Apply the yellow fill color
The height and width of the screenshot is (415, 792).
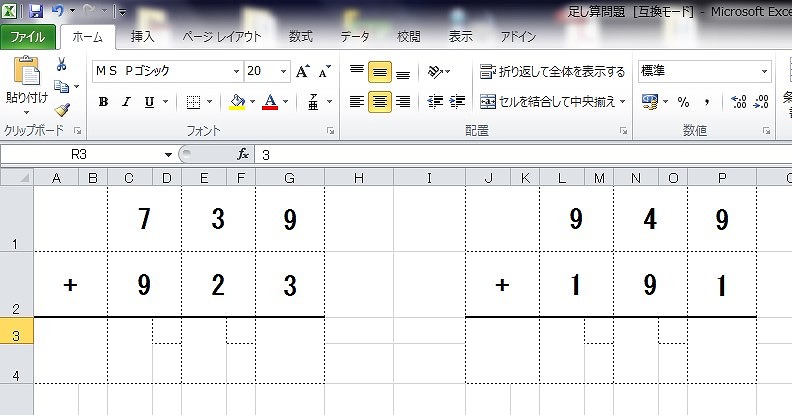click(236, 102)
